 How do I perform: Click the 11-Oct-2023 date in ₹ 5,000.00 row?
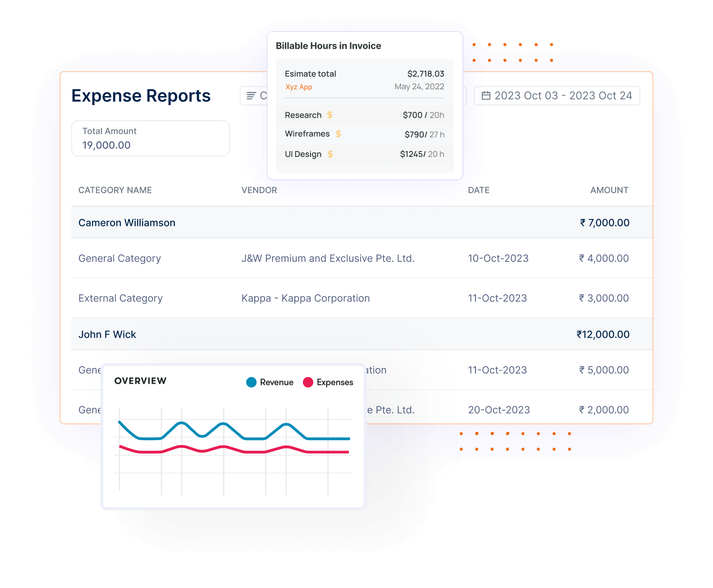(x=497, y=370)
